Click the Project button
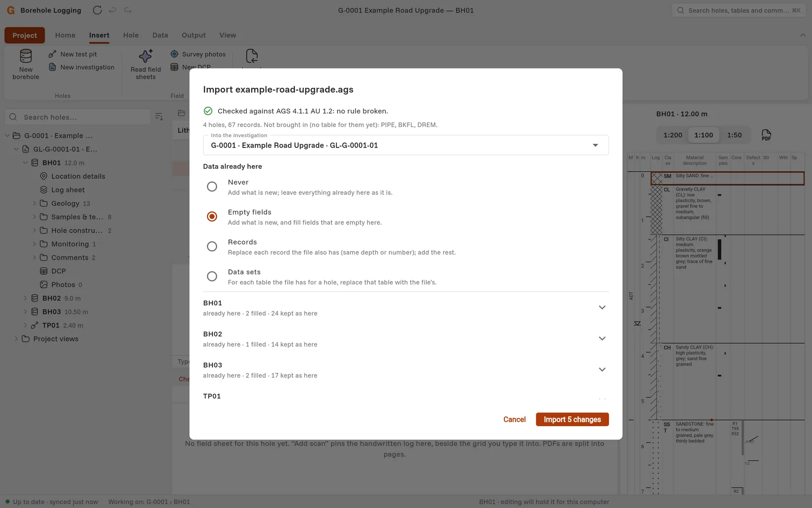 tap(24, 36)
